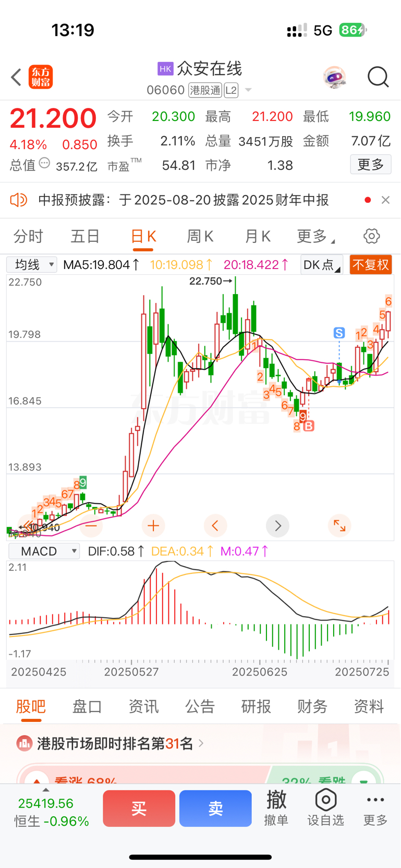Open chart settings gear icon

pyautogui.click(x=372, y=236)
